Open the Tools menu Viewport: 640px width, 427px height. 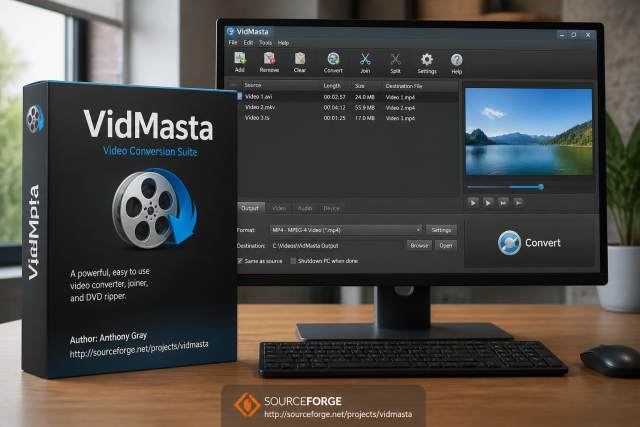click(x=265, y=42)
